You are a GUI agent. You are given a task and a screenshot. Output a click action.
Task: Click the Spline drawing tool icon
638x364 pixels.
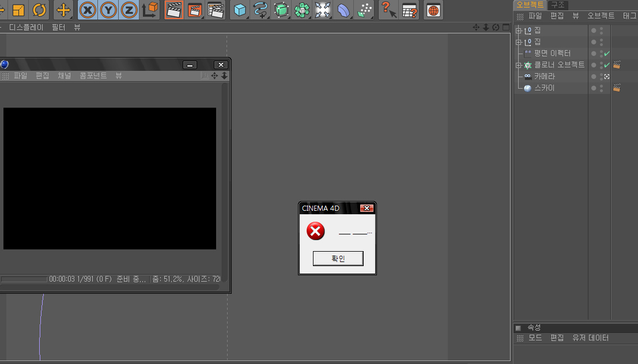(x=261, y=10)
